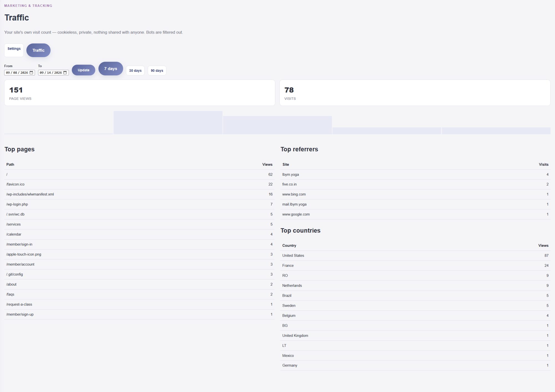Image resolution: width=555 pixels, height=392 pixels.
Task: Click the www.google.com referrer row
Action: tap(415, 214)
